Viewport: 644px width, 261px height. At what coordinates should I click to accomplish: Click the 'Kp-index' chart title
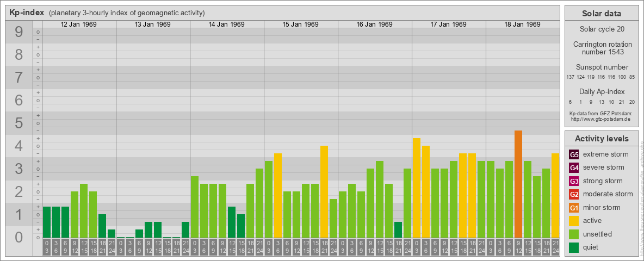(x=27, y=13)
